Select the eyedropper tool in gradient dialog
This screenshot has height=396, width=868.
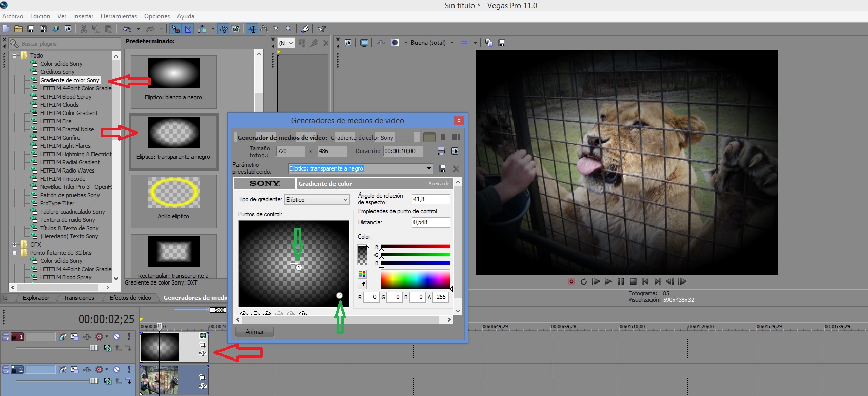click(362, 285)
